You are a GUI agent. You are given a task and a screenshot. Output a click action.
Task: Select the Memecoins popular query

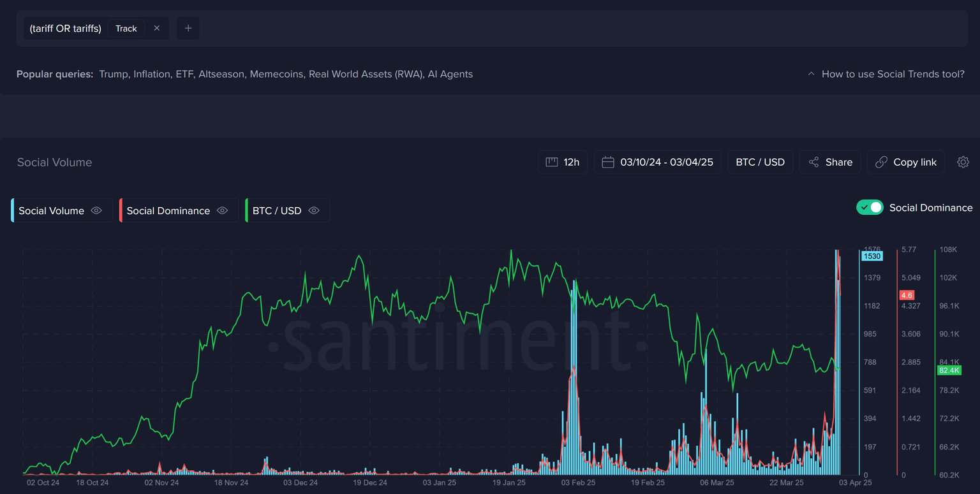[x=276, y=74]
